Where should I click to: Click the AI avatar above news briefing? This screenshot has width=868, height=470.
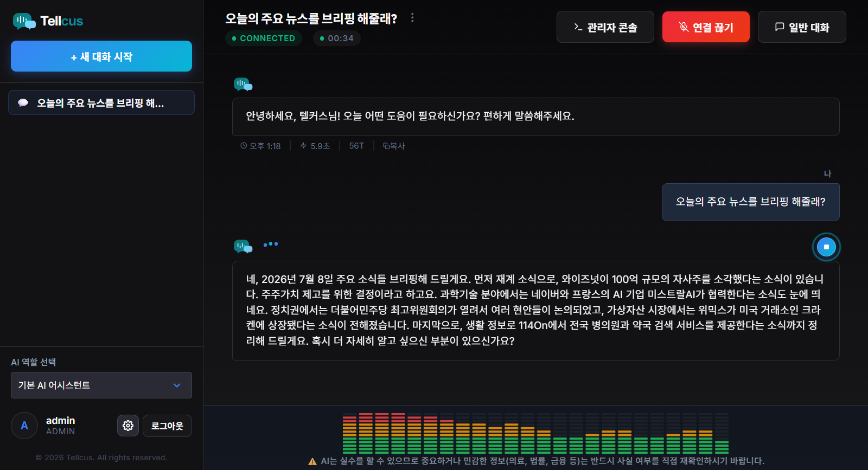[243, 246]
